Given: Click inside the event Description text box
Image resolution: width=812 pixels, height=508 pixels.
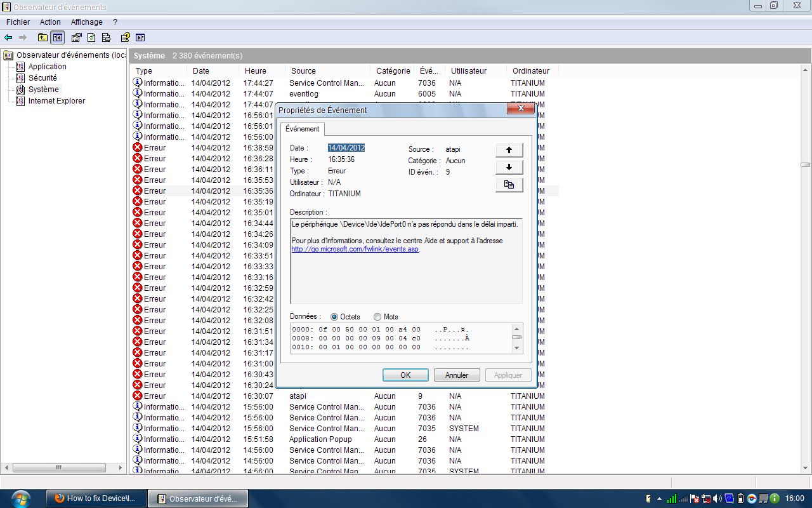Looking at the screenshot, I should click(x=406, y=261).
